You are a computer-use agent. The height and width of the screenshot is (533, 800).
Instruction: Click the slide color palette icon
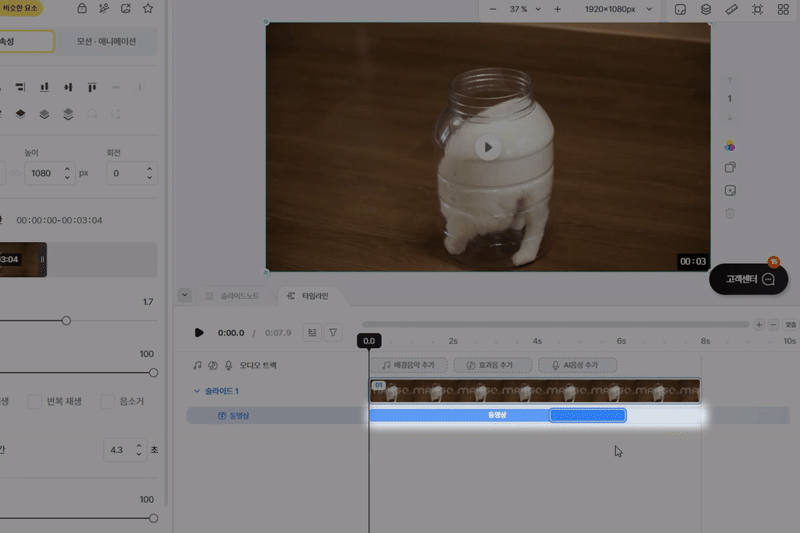pos(730,146)
